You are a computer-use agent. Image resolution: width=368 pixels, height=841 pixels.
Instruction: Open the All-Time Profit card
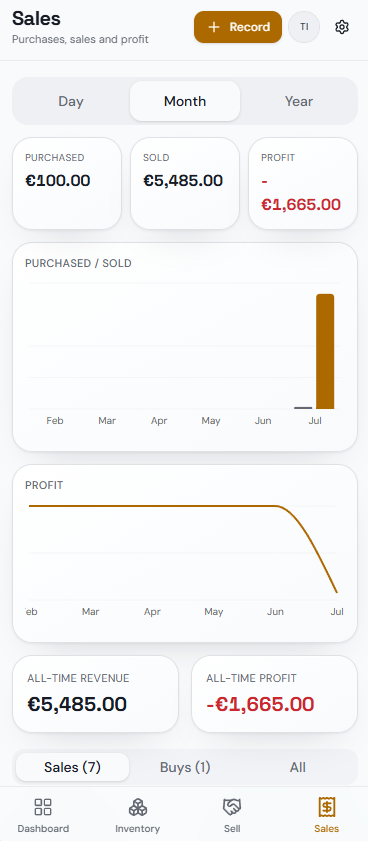click(x=274, y=694)
